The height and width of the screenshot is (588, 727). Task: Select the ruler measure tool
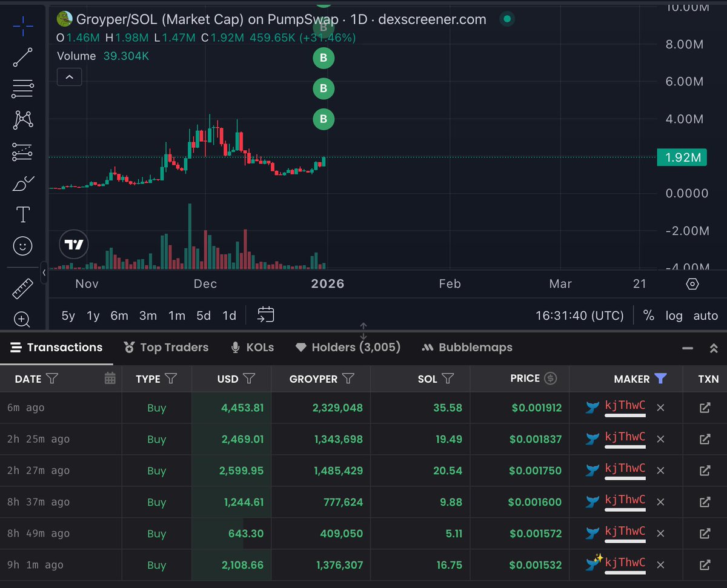tap(23, 289)
